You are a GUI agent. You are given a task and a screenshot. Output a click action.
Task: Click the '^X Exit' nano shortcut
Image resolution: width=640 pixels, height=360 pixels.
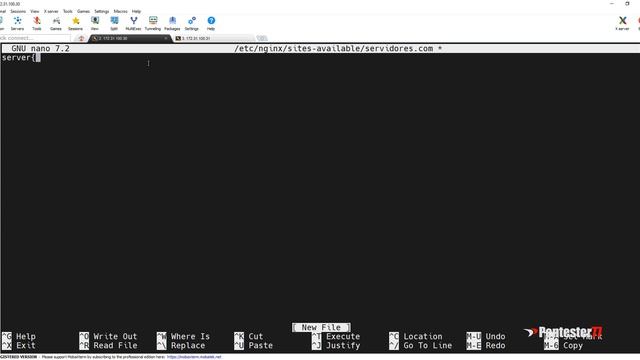pos(19,345)
